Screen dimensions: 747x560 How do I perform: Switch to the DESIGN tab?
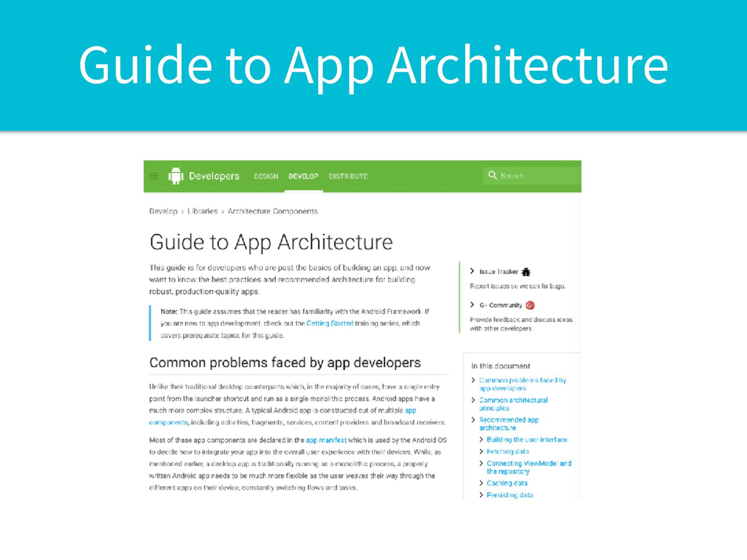(266, 176)
